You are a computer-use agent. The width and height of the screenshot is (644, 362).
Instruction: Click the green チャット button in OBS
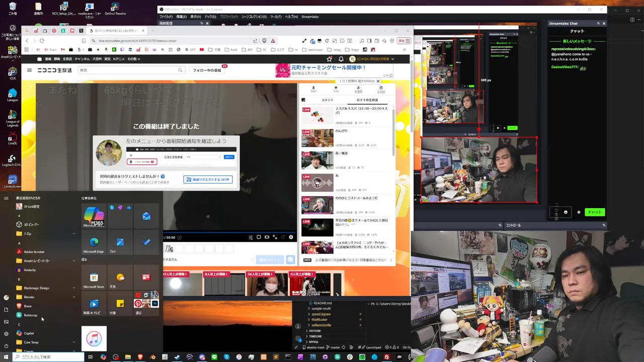(x=594, y=212)
